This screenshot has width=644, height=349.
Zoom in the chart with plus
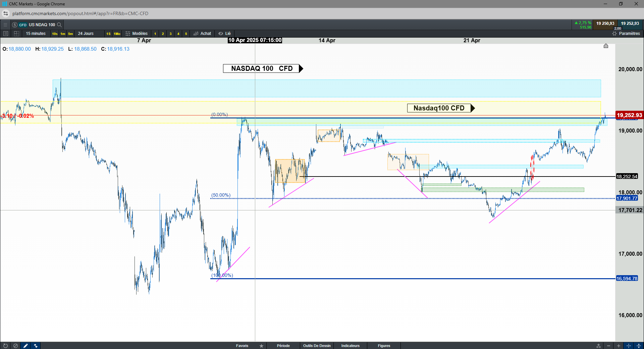pos(619,346)
